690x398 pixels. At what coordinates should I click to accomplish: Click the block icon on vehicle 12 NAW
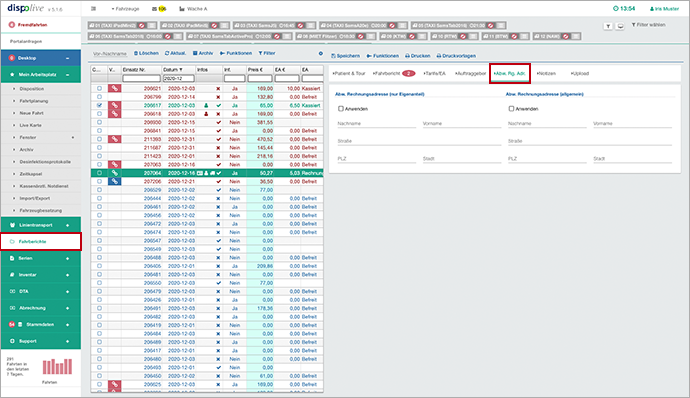pos(566,36)
